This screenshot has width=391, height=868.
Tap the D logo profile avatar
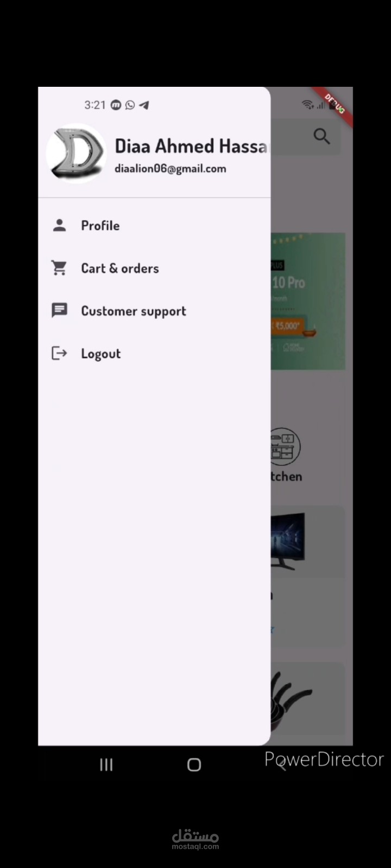(x=76, y=154)
